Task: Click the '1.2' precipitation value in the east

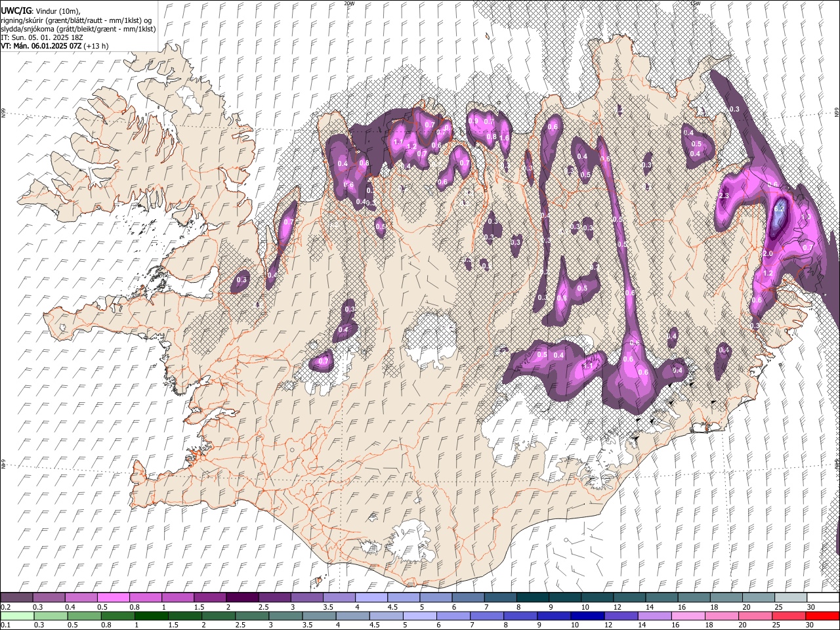Action: pos(768,273)
